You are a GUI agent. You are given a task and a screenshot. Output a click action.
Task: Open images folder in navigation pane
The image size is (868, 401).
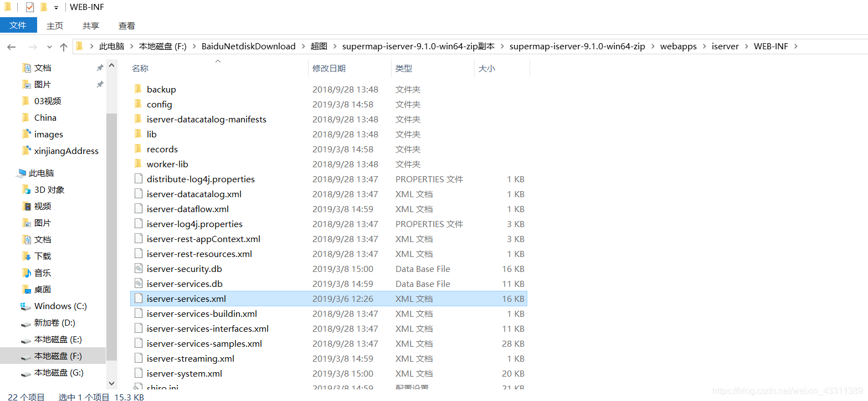[49, 134]
